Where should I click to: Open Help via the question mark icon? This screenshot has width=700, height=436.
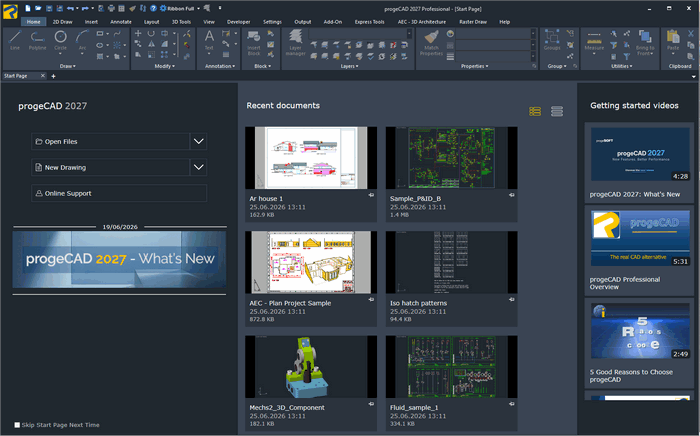153,8
